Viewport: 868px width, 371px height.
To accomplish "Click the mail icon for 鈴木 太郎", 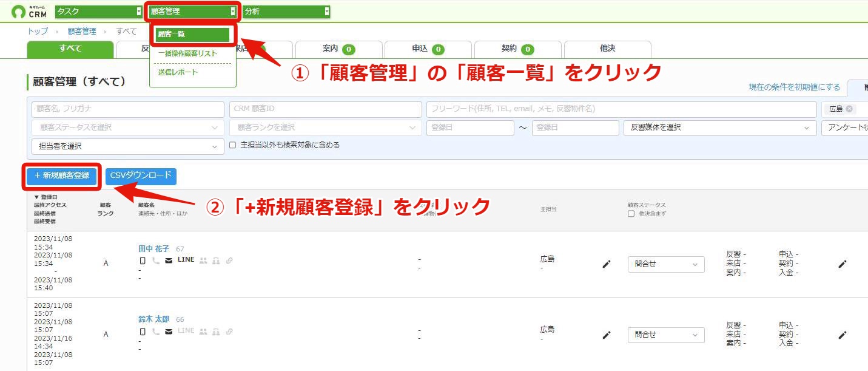I will [169, 332].
